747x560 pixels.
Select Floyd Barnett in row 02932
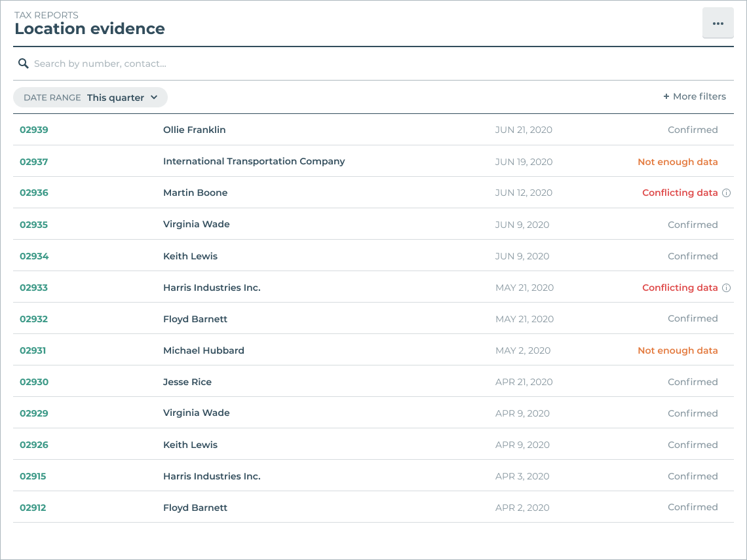(195, 319)
